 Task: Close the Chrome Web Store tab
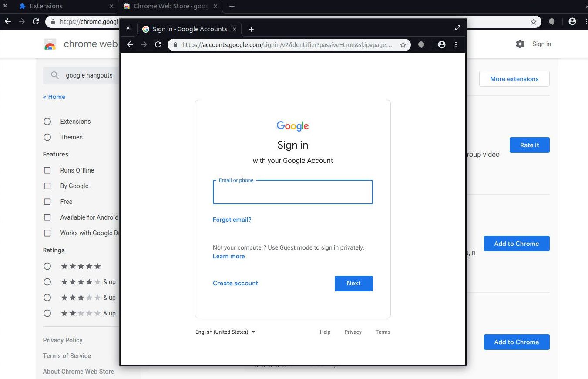215,6
